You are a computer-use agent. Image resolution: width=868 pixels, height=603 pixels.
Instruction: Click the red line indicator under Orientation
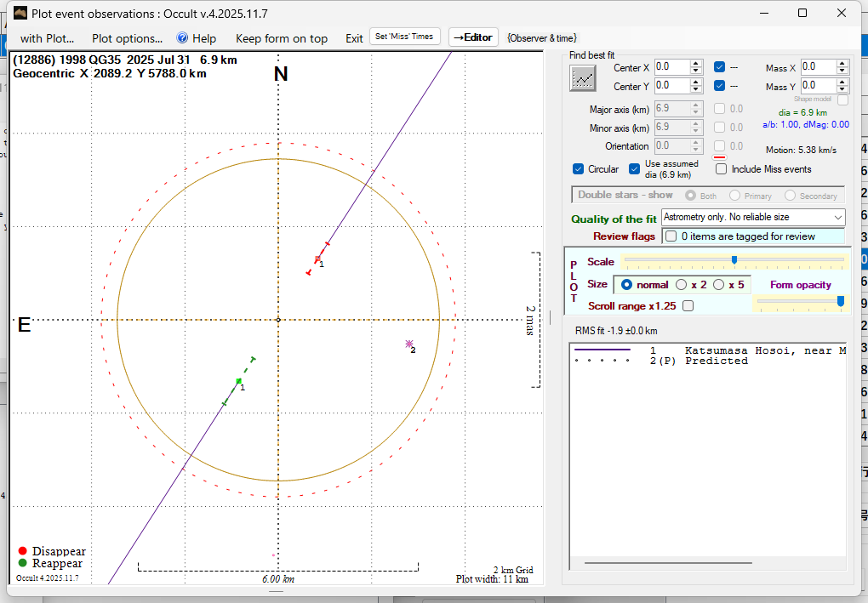pyautogui.click(x=718, y=157)
